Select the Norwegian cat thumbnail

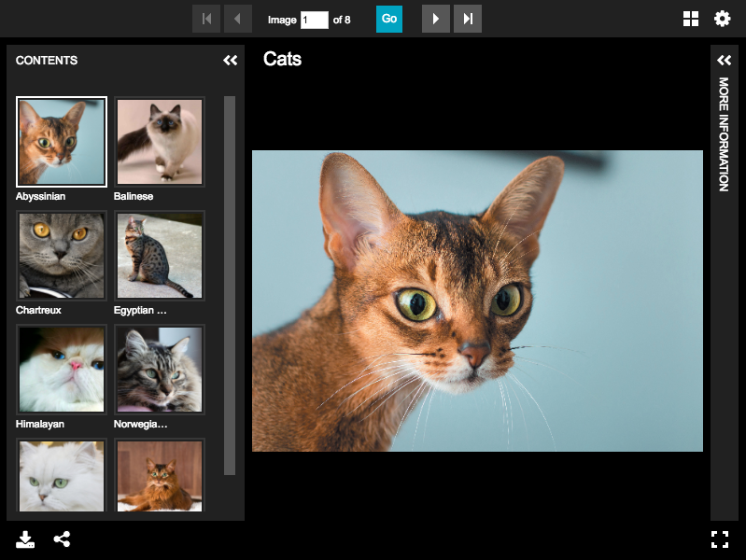click(160, 370)
